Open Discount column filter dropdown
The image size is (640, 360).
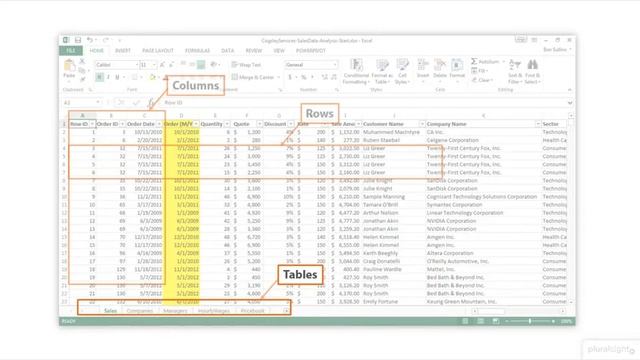(291, 124)
